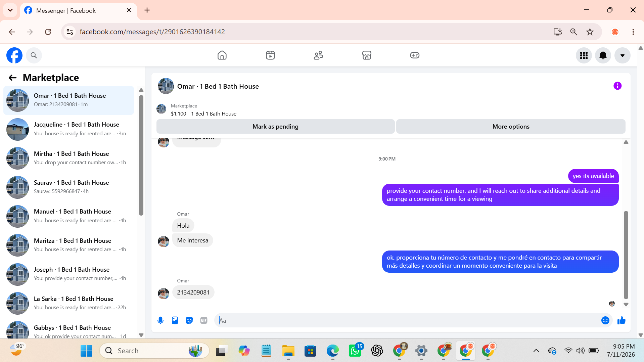View site information in address bar
644x362 pixels.
(x=70, y=32)
